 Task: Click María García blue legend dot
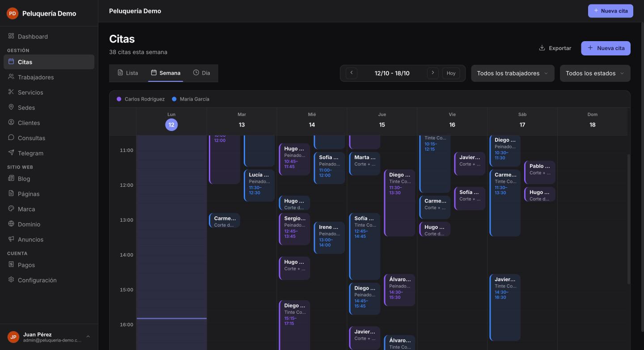pos(174,99)
